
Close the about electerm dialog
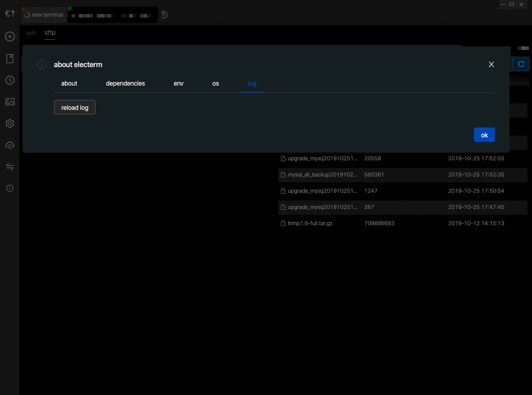(x=491, y=64)
